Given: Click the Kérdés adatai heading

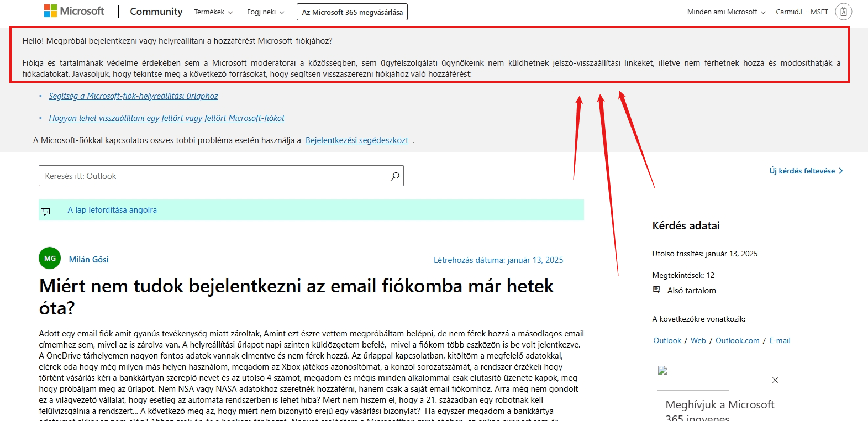Looking at the screenshot, I should 686,225.
